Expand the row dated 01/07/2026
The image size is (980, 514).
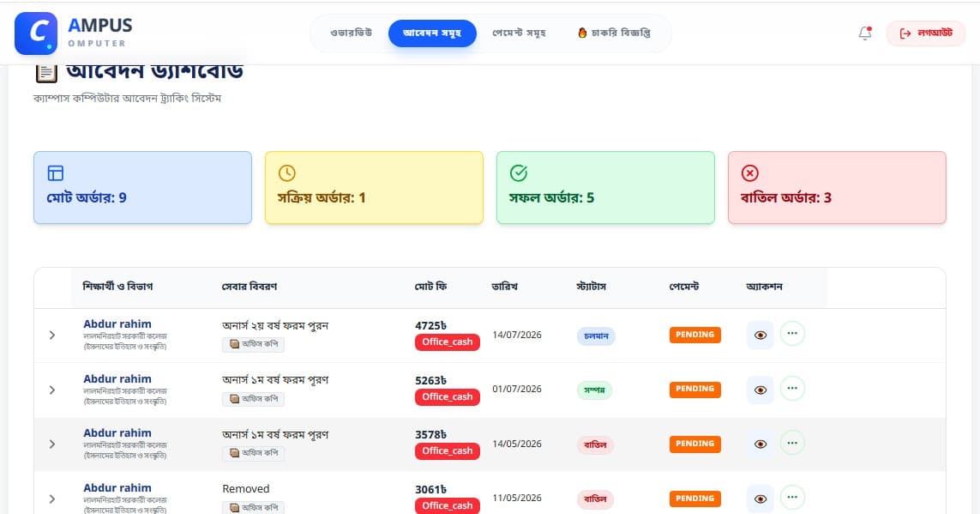52,390
